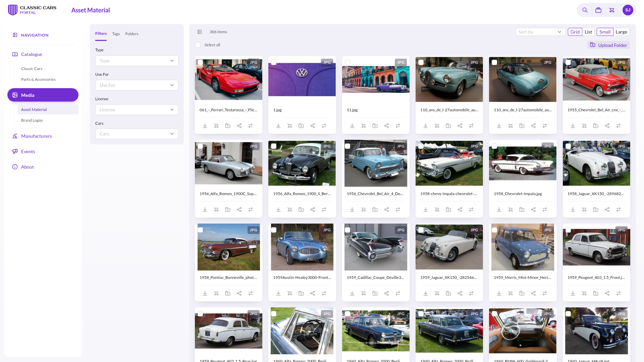Select the 1959_Morris_Mini-Minor card checkbox
The height and width of the screenshot is (362, 644).
(494, 230)
